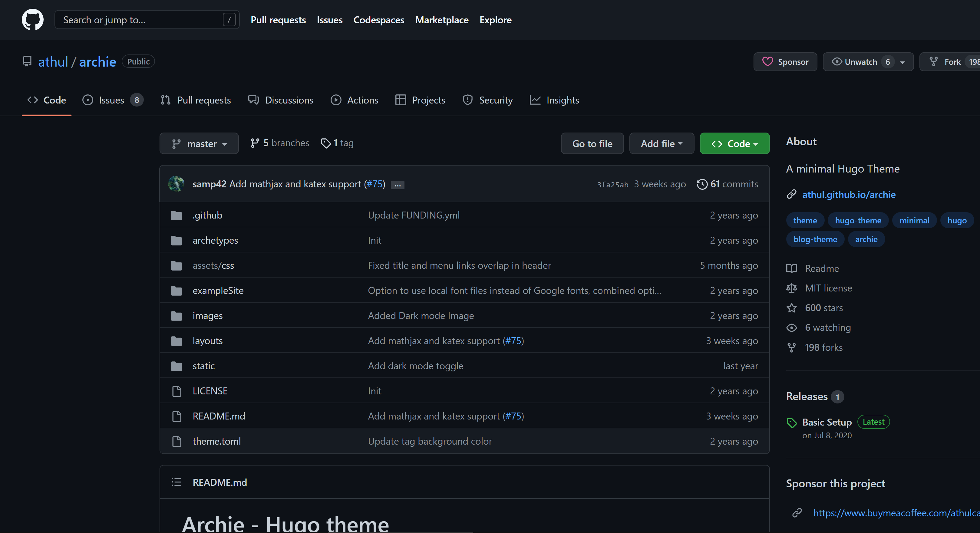Open Explore in top navigation

[495, 20]
